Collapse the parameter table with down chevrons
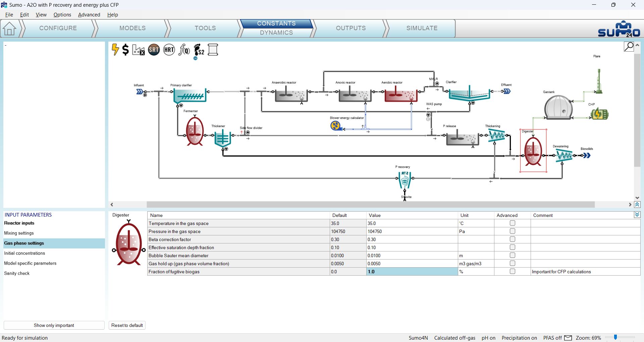 point(637,215)
